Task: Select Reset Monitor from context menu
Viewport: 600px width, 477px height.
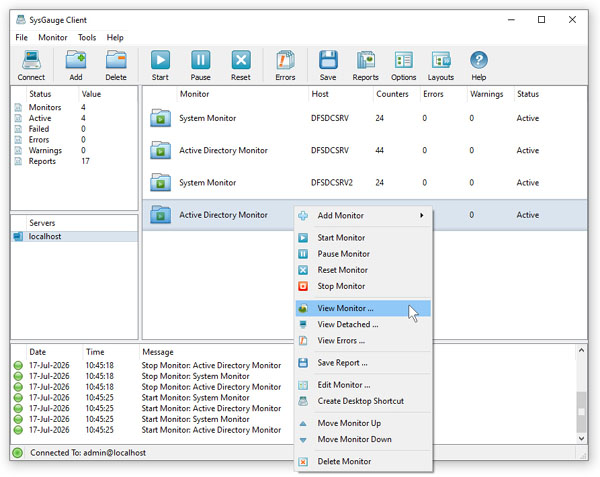Action: tap(363, 270)
